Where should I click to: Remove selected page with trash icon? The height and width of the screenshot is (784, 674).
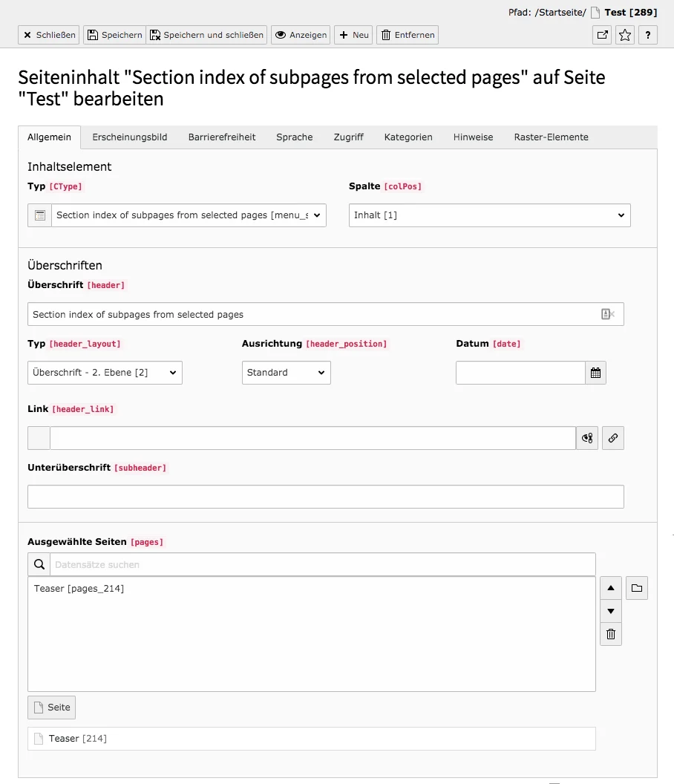(x=610, y=634)
